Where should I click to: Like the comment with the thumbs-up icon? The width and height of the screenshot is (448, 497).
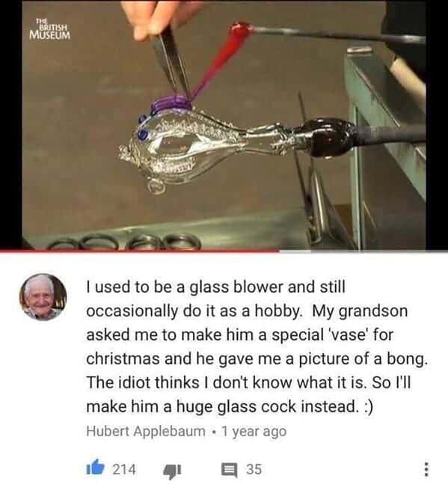[95, 467]
